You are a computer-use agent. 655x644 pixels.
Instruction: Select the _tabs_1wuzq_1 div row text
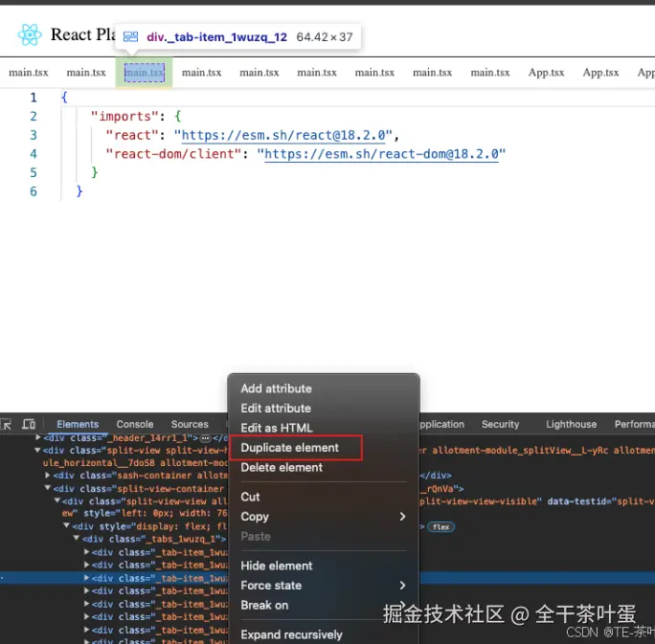click(x=154, y=539)
